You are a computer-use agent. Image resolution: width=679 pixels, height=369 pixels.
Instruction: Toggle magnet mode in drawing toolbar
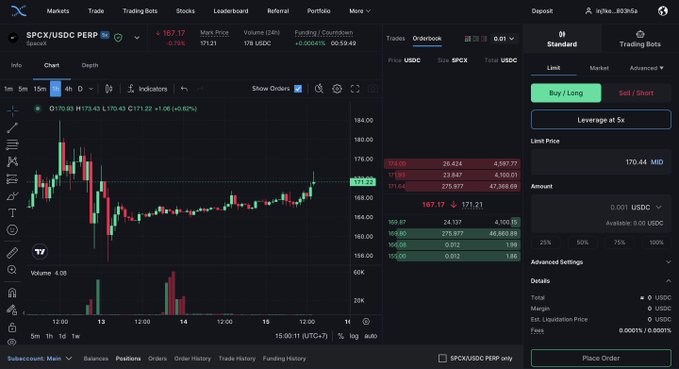coord(12,293)
